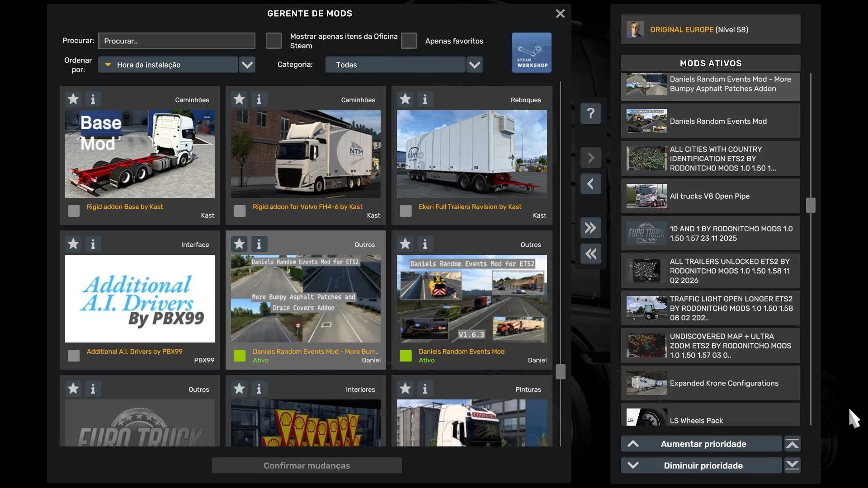The image size is (868, 488).
Task: Enable Steam Workshop items only checkbox
Action: click(274, 41)
